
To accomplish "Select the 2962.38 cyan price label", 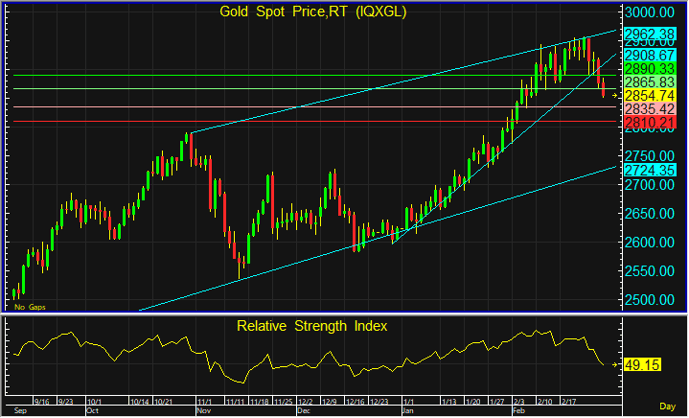I will pos(652,34).
